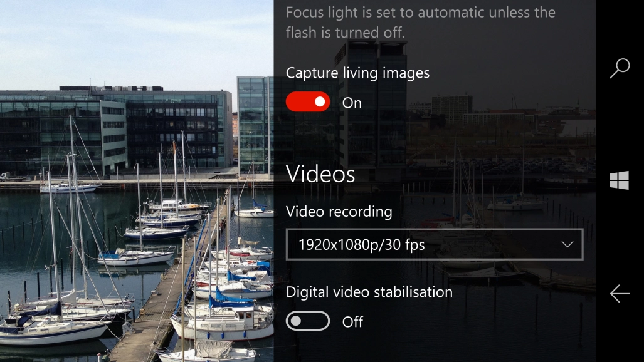Click the "On" status text
Image resolution: width=644 pixels, height=362 pixels.
pos(352,103)
